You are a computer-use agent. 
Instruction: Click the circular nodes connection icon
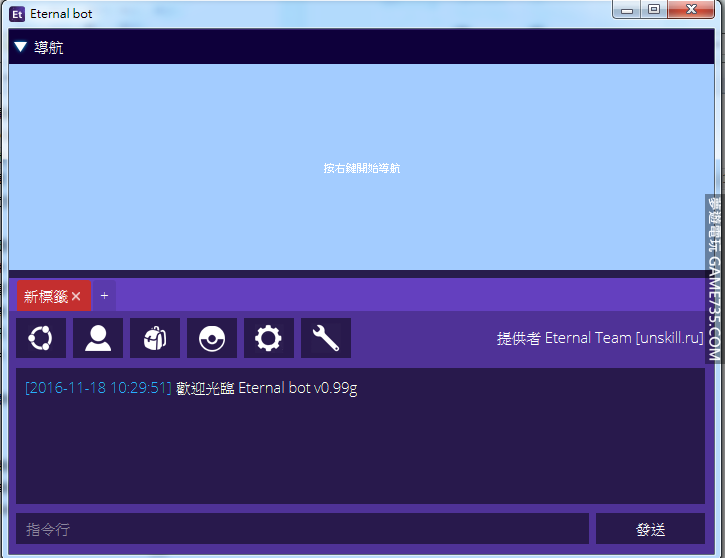coord(41,338)
